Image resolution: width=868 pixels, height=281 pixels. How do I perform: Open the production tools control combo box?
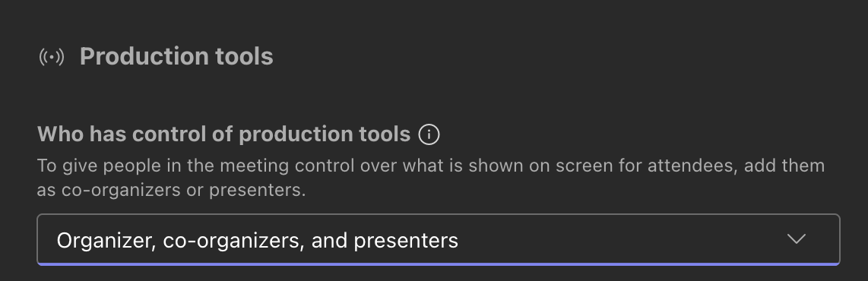439,239
